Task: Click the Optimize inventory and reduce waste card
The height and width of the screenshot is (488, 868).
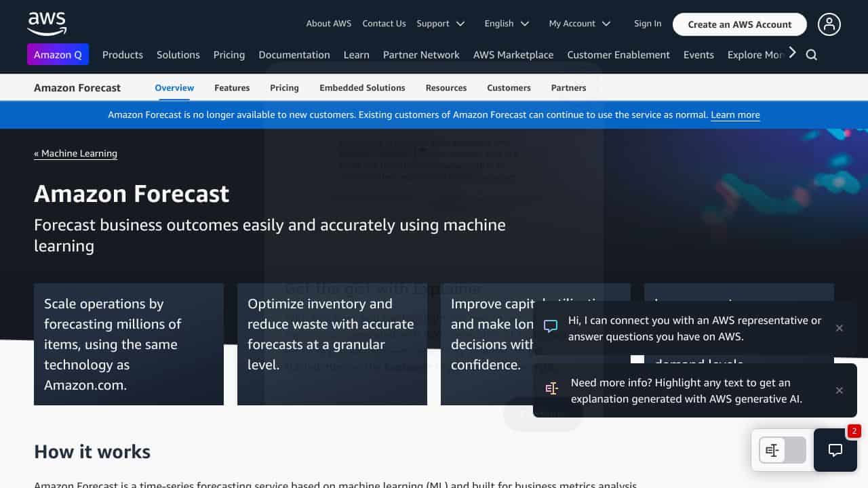Action: click(x=332, y=344)
